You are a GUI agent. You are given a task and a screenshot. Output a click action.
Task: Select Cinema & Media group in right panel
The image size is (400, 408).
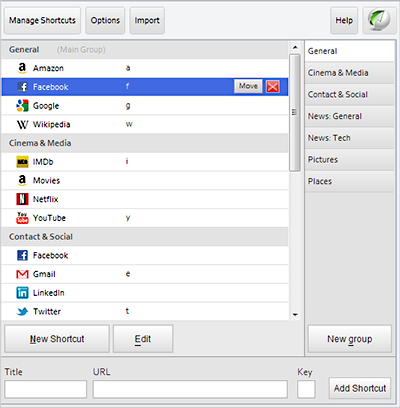click(350, 73)
